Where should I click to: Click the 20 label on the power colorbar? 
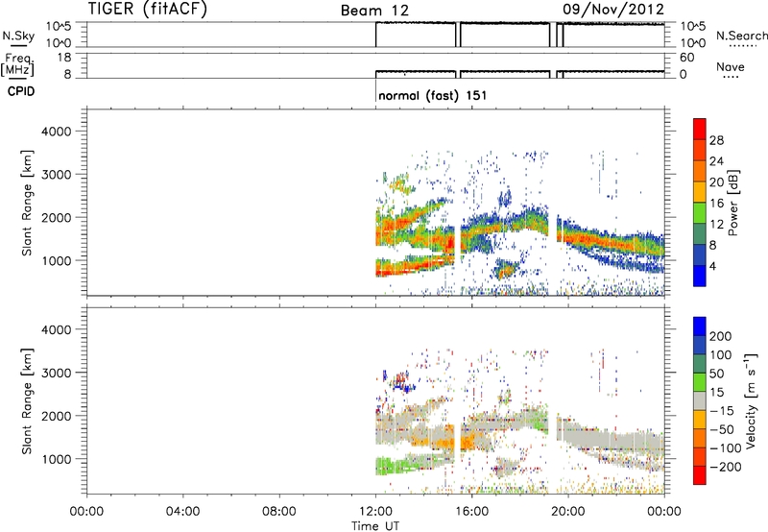716,182
